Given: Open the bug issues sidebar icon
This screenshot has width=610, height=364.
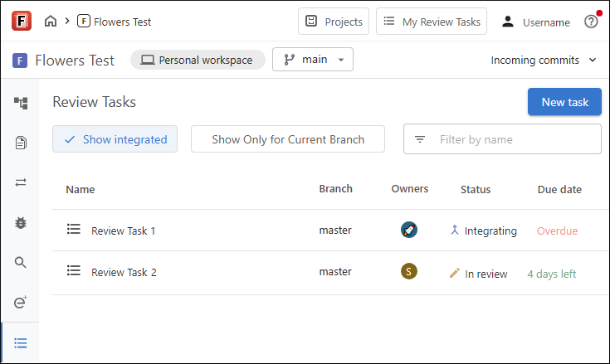Looking at the screenshot, I should (21, 222).
